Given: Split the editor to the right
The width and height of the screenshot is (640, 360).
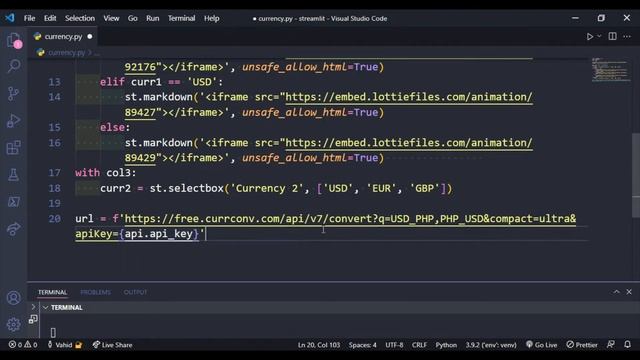Looking at the screenshot, I should [613, 36].
